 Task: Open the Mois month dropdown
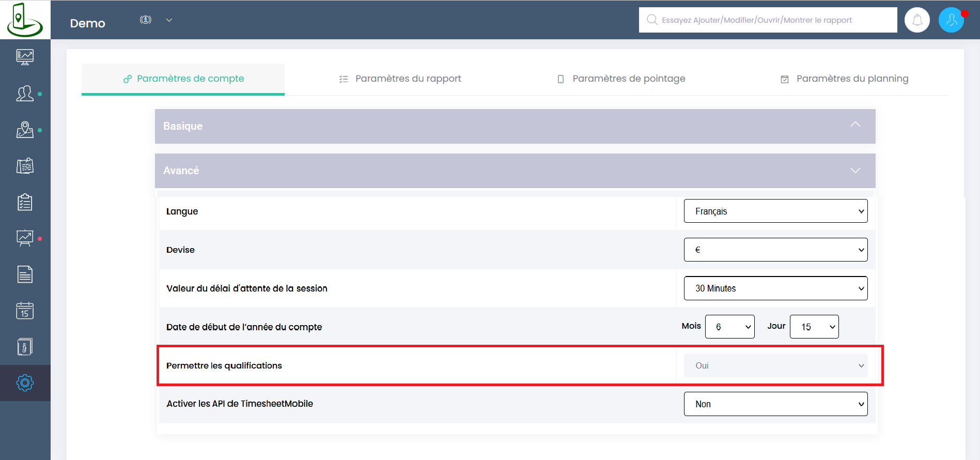(729, 327)
